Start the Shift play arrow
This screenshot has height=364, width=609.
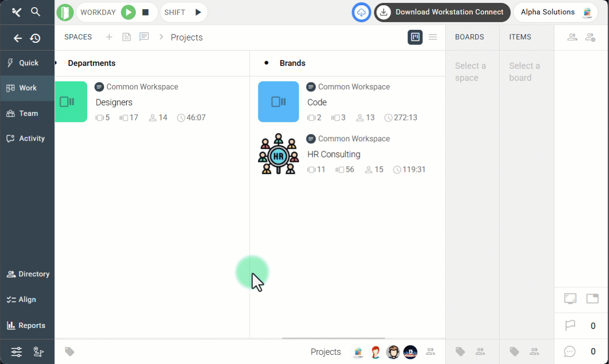[198, 13]
